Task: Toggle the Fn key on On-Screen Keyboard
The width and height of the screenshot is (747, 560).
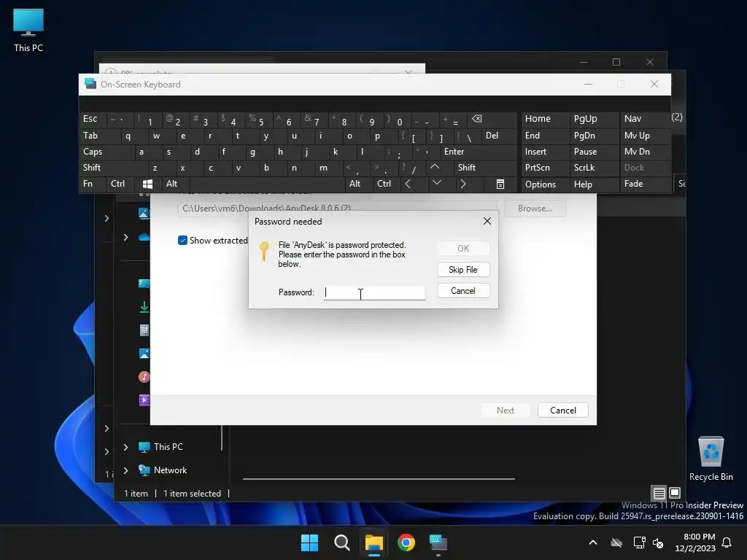Action: 93,184
